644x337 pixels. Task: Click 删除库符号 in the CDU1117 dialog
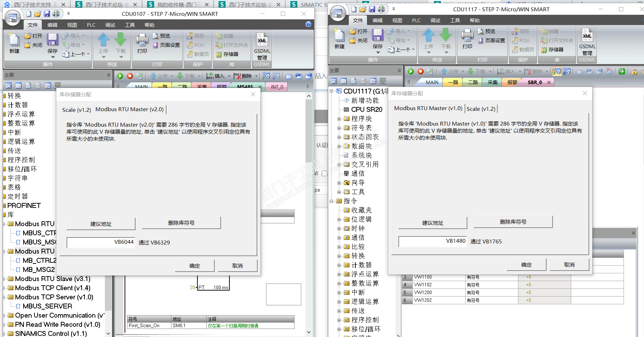click(x=513, y=222)
